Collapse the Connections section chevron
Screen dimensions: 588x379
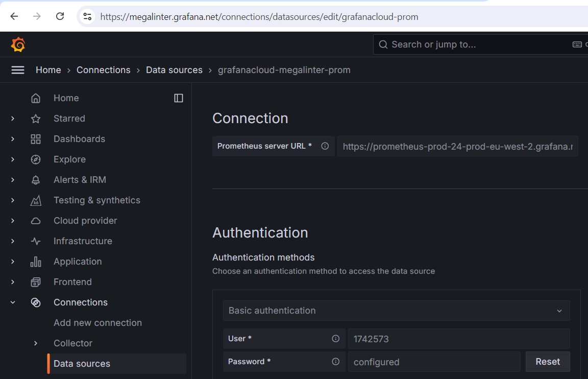13,302
